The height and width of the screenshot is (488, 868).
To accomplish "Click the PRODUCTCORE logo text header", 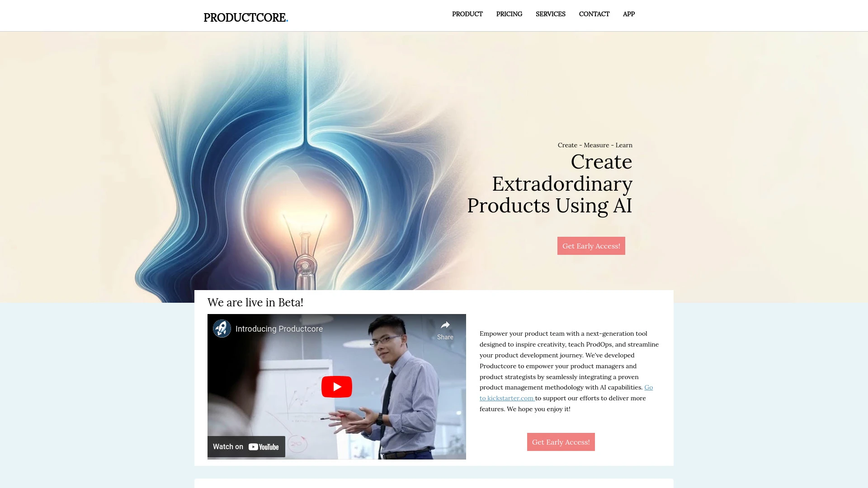I will pyautogui.click(x=245, y=17).
